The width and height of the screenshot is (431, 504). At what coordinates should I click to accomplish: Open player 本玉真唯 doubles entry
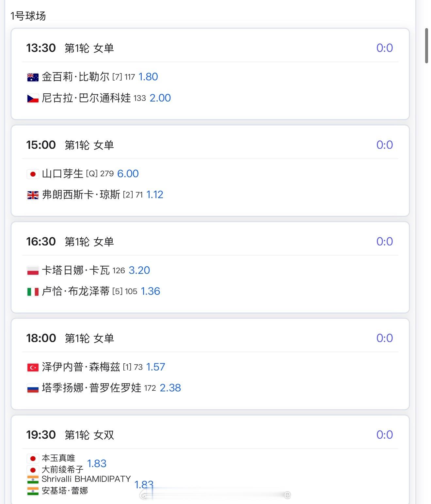click(58, 458)
